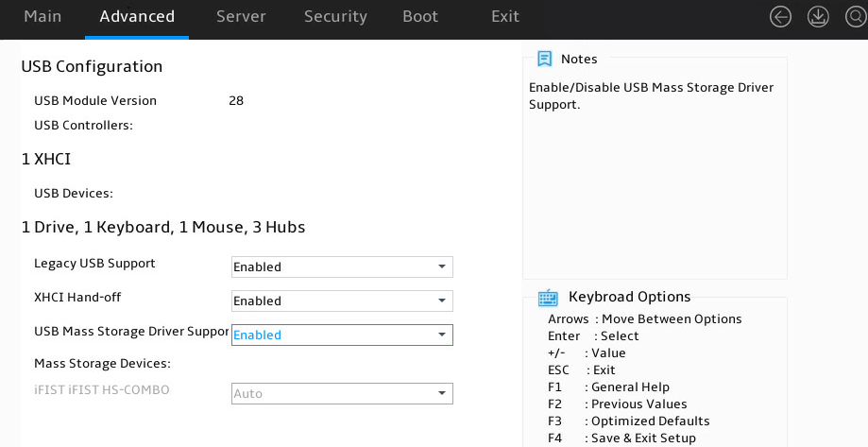Click the back arrow icon
This screenshot has width=868, height=447.
[x=780, y=17]
